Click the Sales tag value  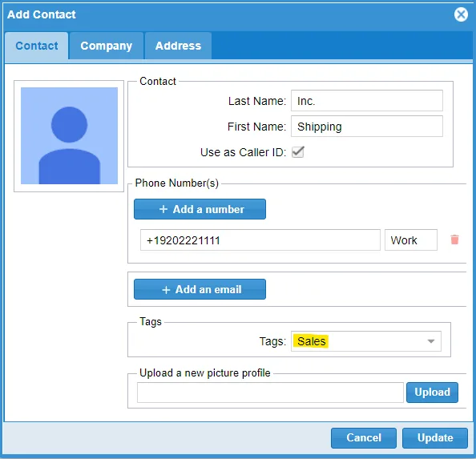pyautogui.click(x=311, y=341)
